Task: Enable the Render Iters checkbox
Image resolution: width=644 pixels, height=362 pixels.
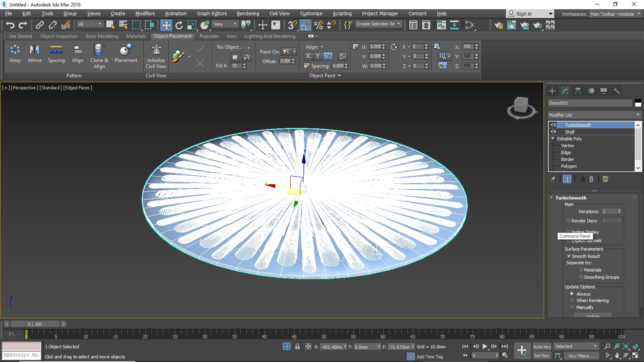Action: pos(569,220)
